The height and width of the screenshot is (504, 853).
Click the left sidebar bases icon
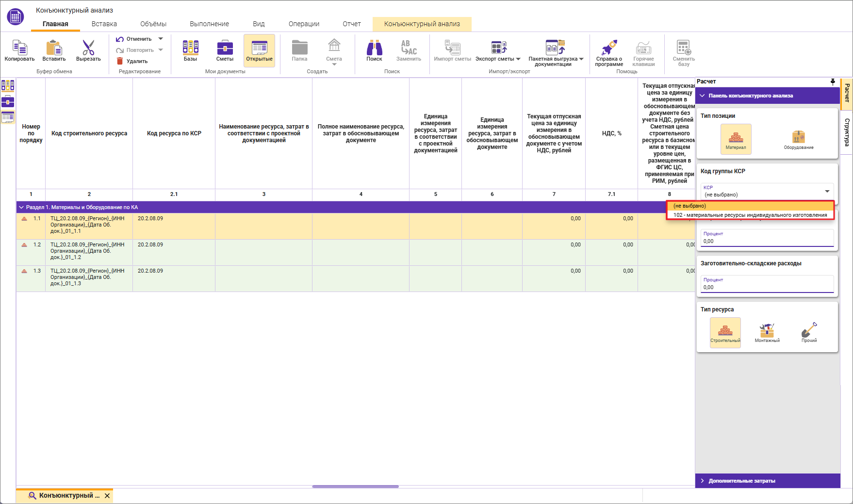pos(8,86)
